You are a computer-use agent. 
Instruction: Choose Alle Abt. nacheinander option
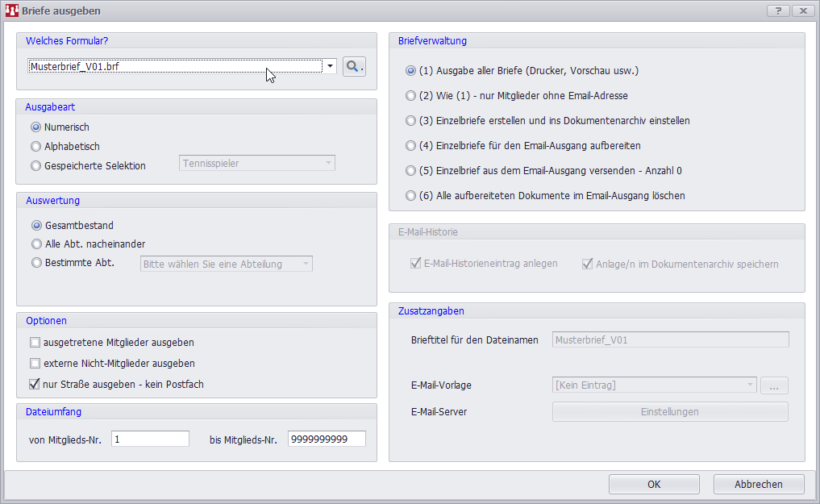tap(36, 244)
